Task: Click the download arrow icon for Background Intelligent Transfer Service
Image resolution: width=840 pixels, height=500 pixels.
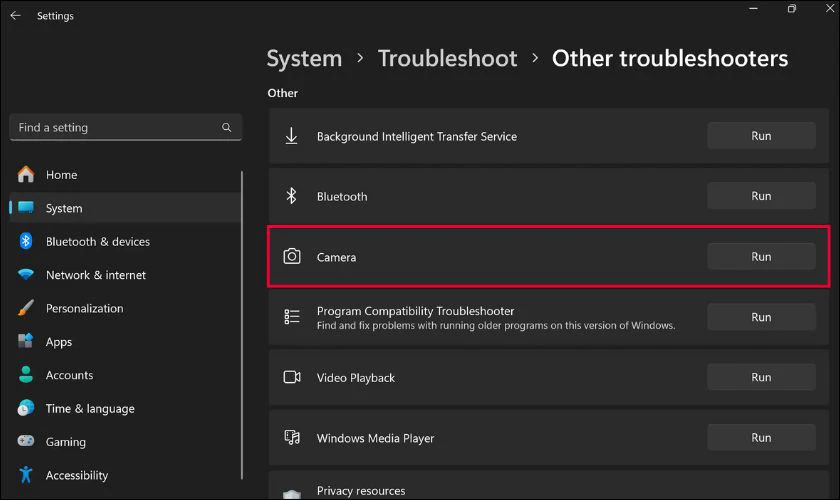Action: pyautogui.click(x=291, y=136)
